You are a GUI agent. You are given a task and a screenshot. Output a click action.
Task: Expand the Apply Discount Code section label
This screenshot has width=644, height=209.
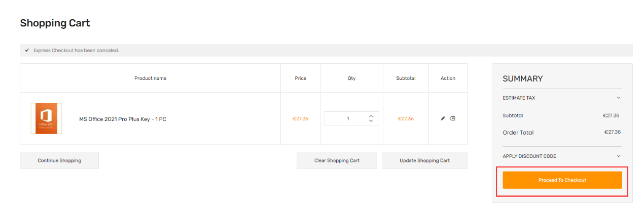529,156
